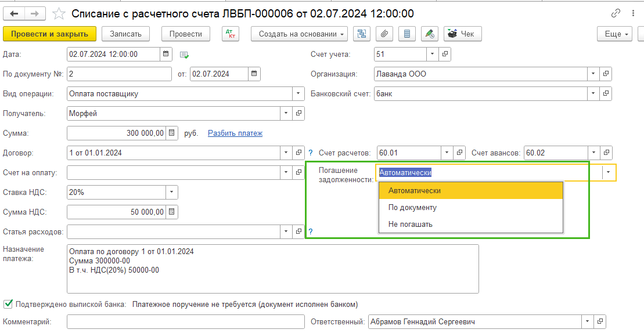Expand the Договор dropdown arrow
The height and width of the screenshot is (333, 644).
(286, 153)
